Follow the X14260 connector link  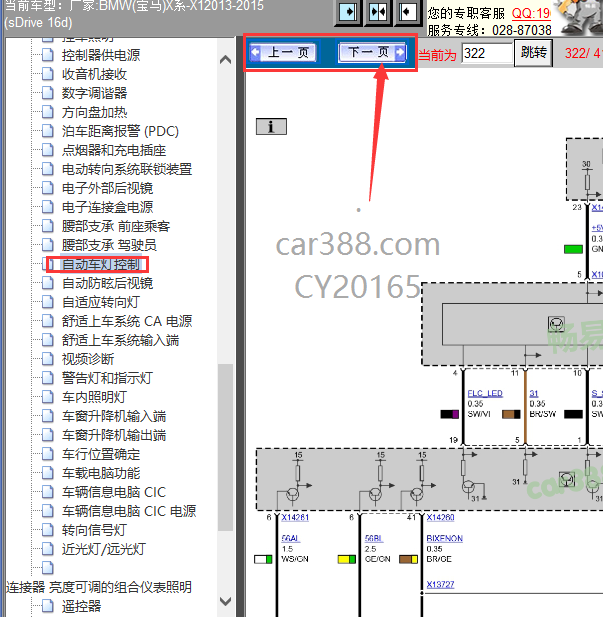[440, 517]
